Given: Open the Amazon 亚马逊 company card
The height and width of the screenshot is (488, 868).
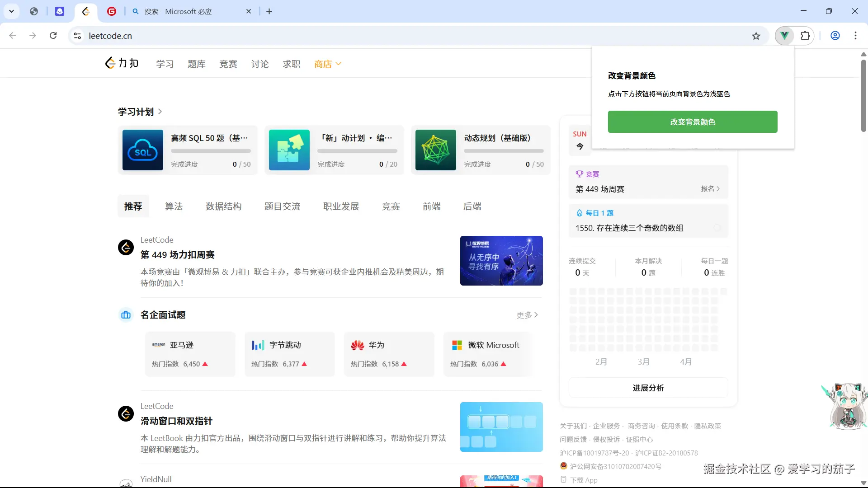Looking at the screenshot, I should coord(190,354).
